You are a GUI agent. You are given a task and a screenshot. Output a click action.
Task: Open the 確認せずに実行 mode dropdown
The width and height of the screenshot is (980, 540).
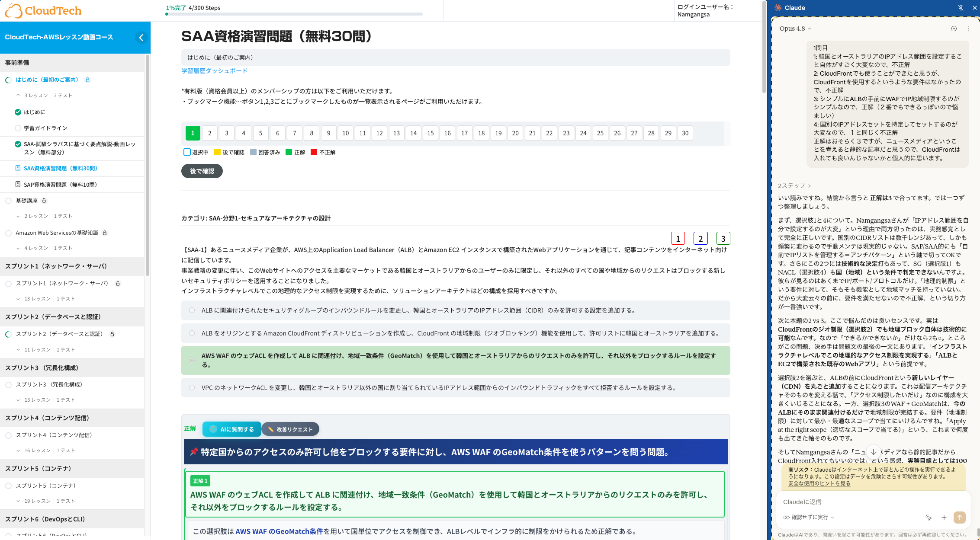coord(809,518)
